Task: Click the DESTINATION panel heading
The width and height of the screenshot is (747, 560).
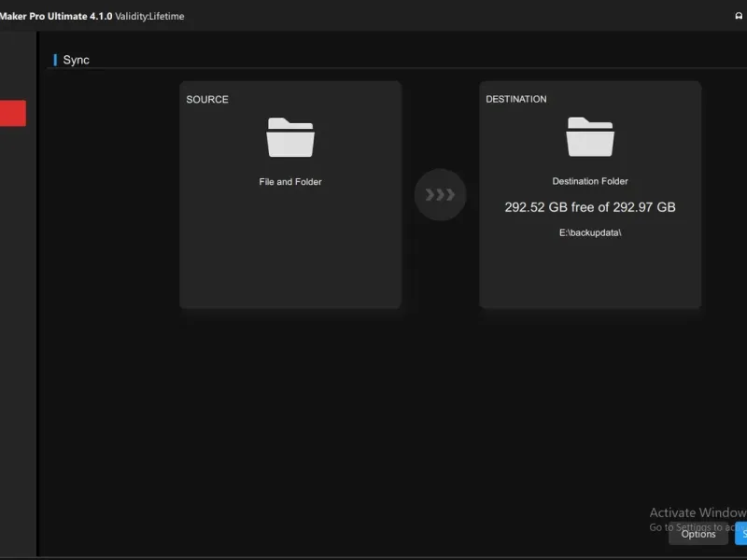Action: pyautogui.click(x=516, y=99)
